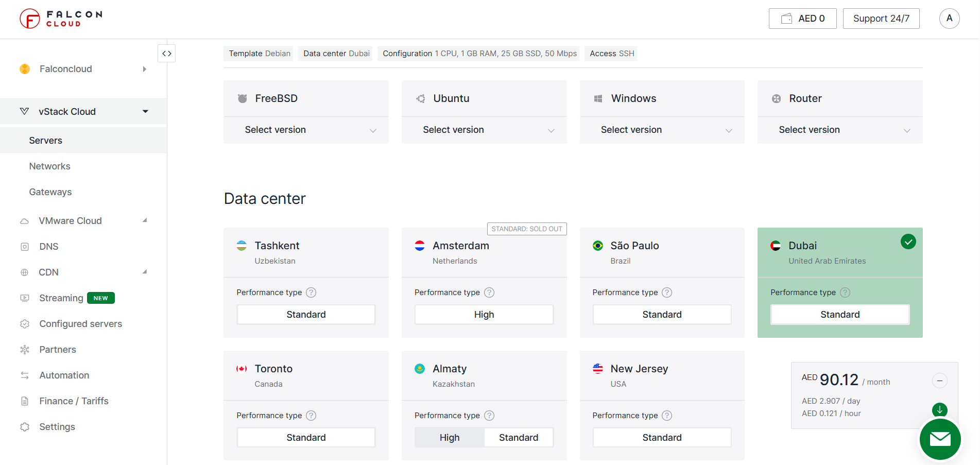
Task: Open the user avatar 'A' menu
Action: (949, 19)
